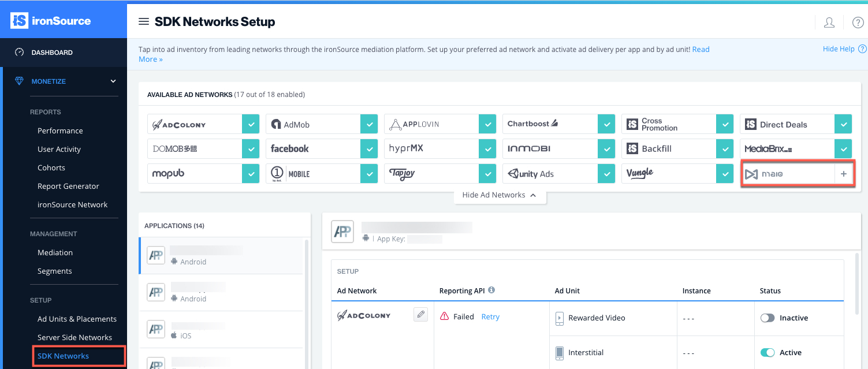This screenshot has height=369, width=868.
Task: Uncheck the AdColony enabled checkmark
Action: pyautogui.click(x=251, y=124)
